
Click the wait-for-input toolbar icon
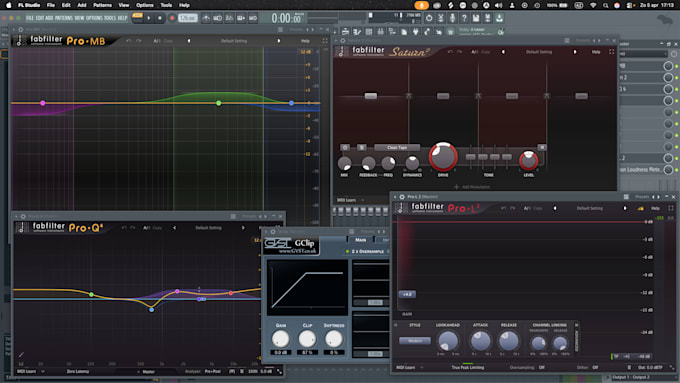(x=218, y=18)
